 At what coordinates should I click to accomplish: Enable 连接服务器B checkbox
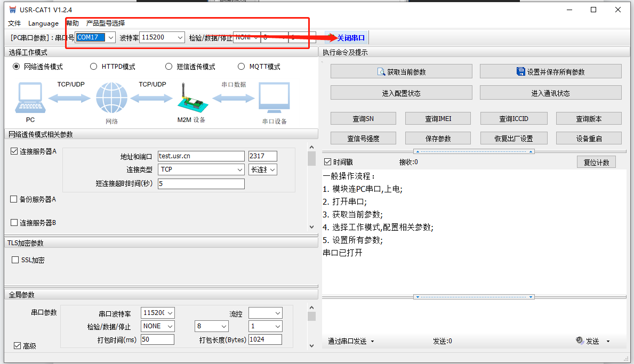(14, 223)
